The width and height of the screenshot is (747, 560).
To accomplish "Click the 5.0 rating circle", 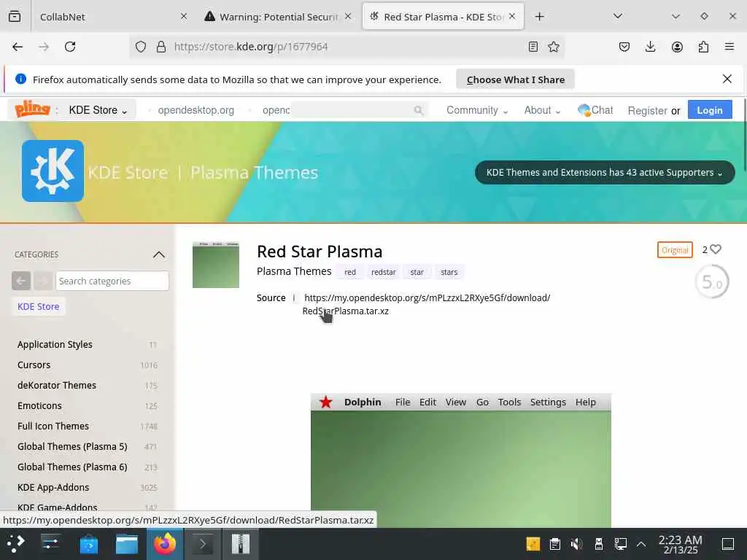I will [712, 282].
